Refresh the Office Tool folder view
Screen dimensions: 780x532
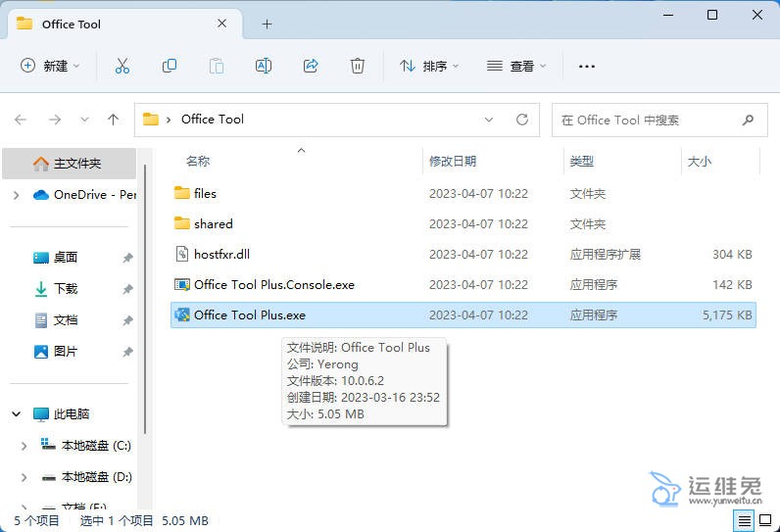522,120
